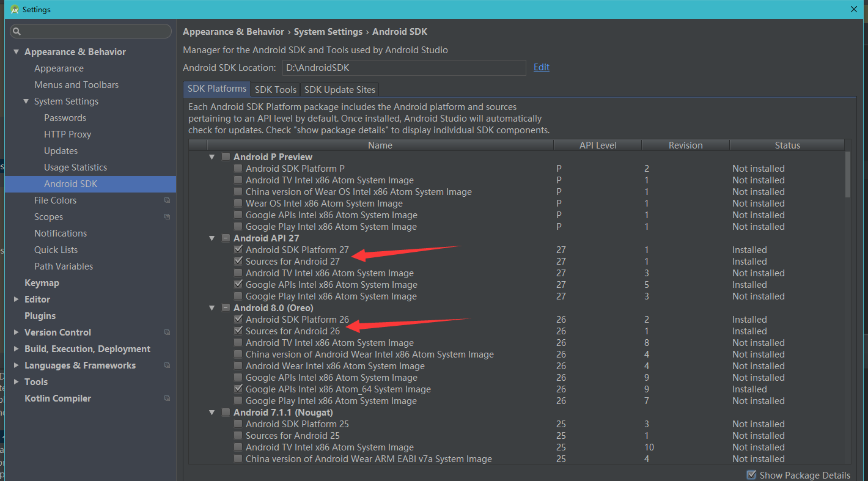Open the HTTP Proxy settings page

(67, 134)
